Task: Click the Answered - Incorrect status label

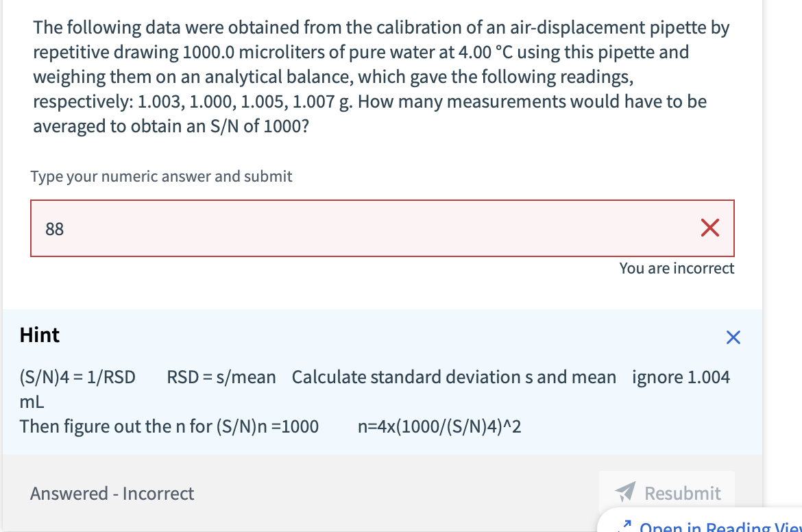Action: click(x=112, y=493)
